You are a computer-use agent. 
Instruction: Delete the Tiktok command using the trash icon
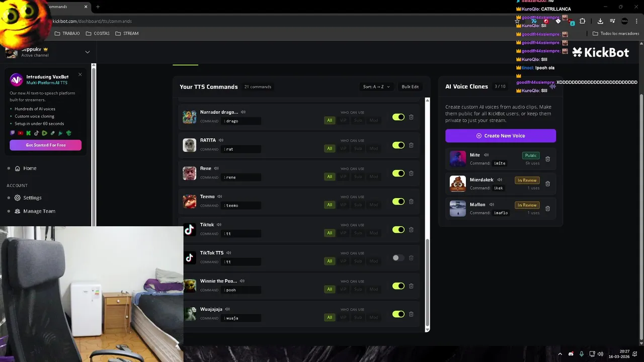[411, 230]
